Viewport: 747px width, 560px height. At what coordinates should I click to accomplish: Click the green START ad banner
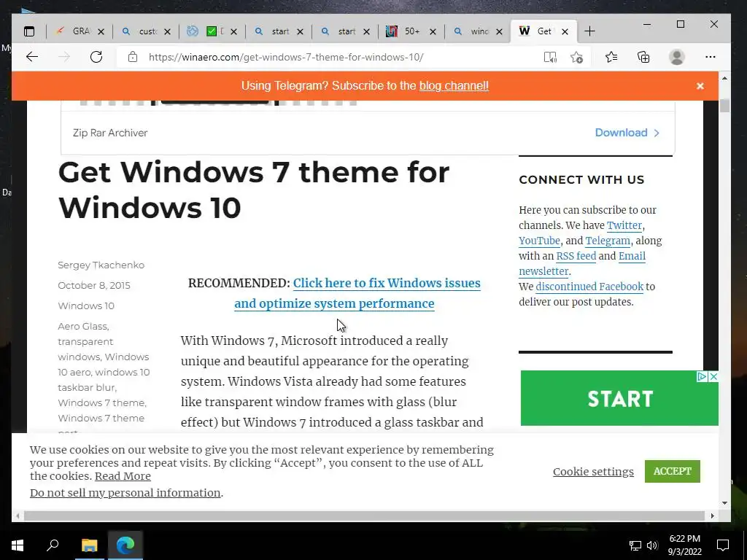point(619,398)
